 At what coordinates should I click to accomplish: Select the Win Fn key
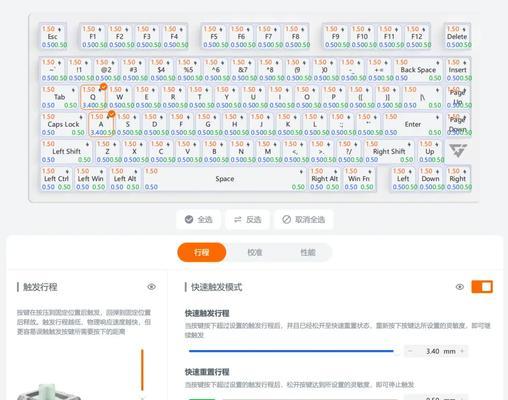coord(359,179)
